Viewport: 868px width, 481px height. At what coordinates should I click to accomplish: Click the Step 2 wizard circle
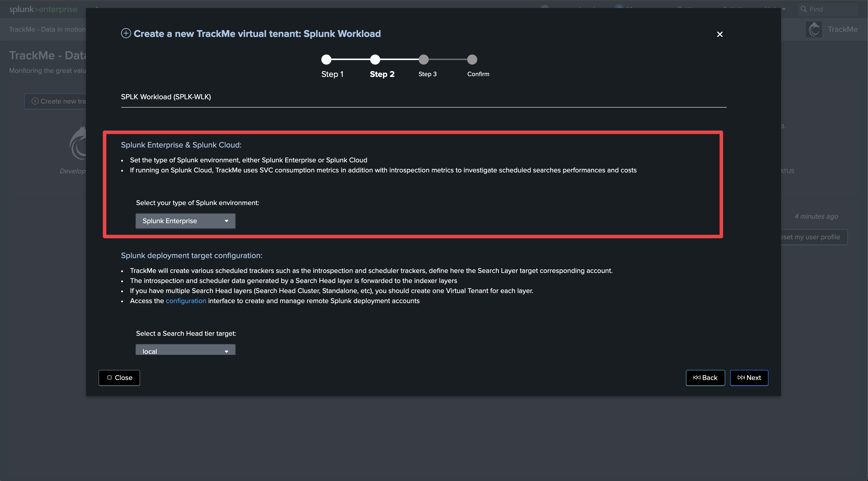(375, 60)
